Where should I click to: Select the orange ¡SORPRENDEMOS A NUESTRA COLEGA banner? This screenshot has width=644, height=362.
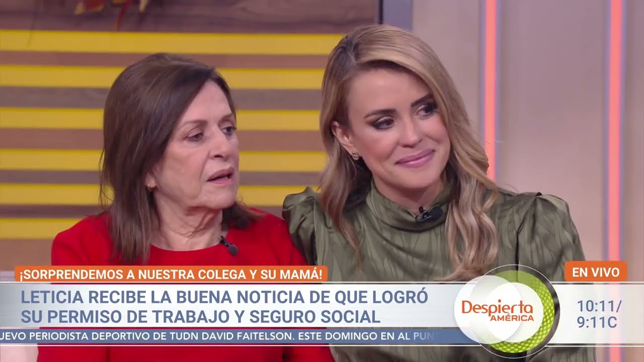point(171,274)
